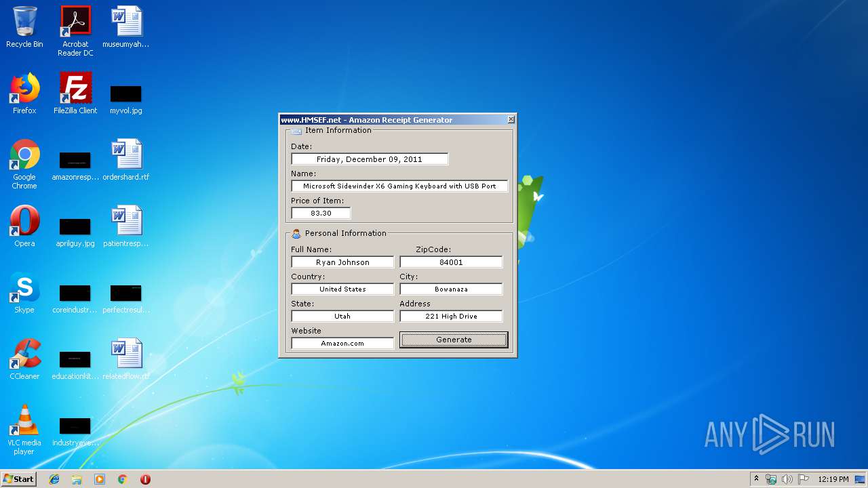Open network status tray icon
This screenshot has width=868, height=488.
coord(771,479)
